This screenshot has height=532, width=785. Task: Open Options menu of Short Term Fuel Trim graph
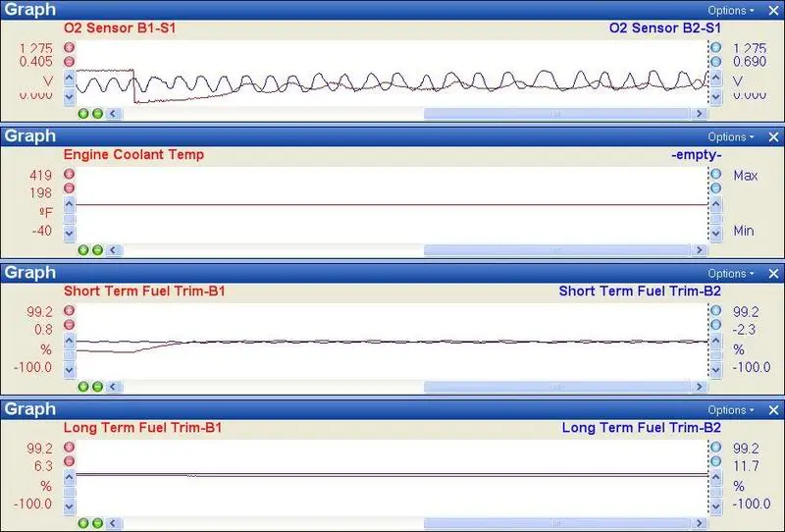(730, 274)
